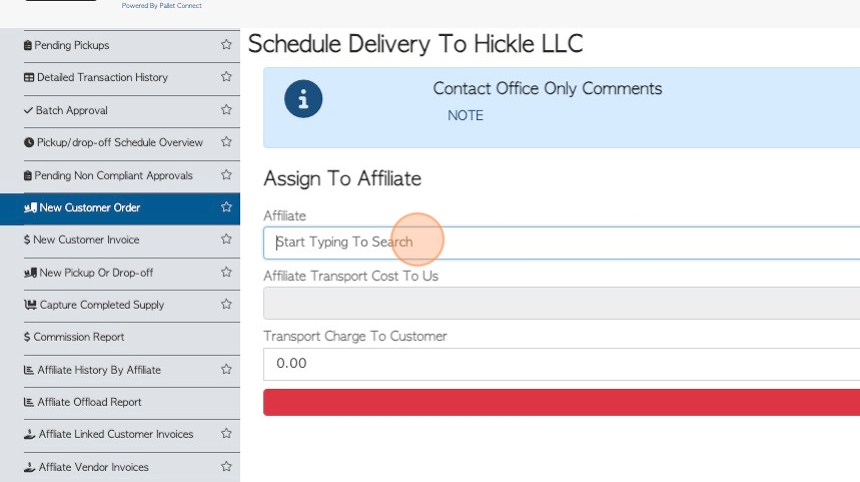
Task: Favorite Detailed Transaction History with star
Action: tap(226, 77)
